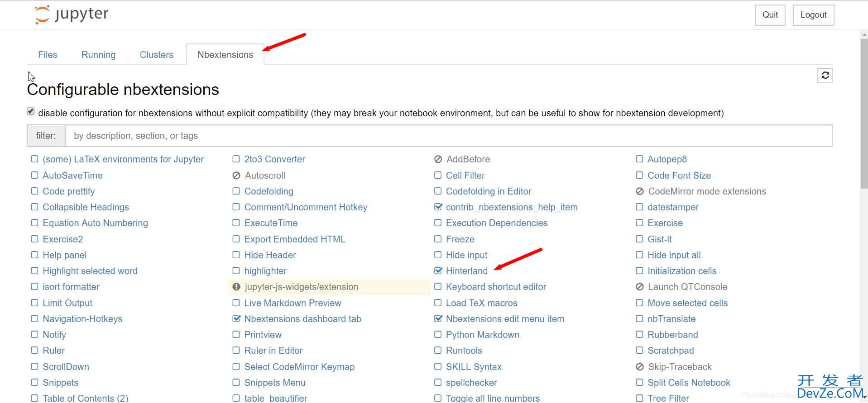Screen dimensions: 868x403
Task: Uncheck the Hinterland extension checkbox
Action: (438, 271)
